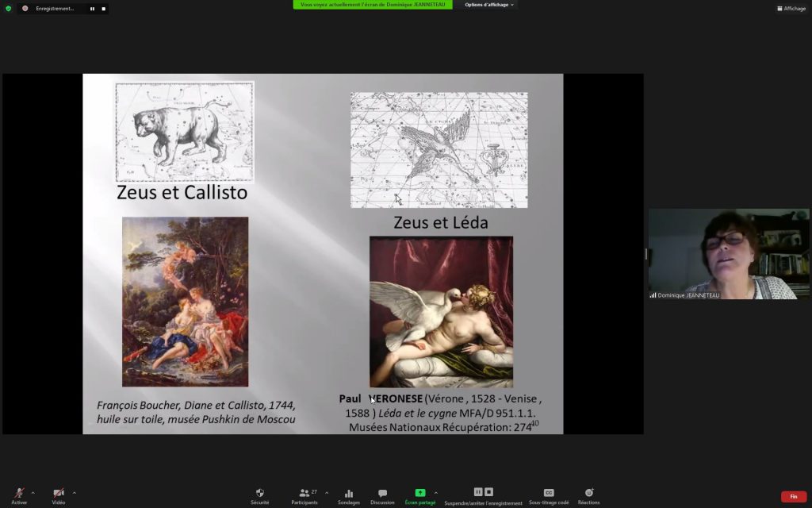The image size is (812, 508).
Task: Open the Sécurité shield menu
Action: coord(260,496)
